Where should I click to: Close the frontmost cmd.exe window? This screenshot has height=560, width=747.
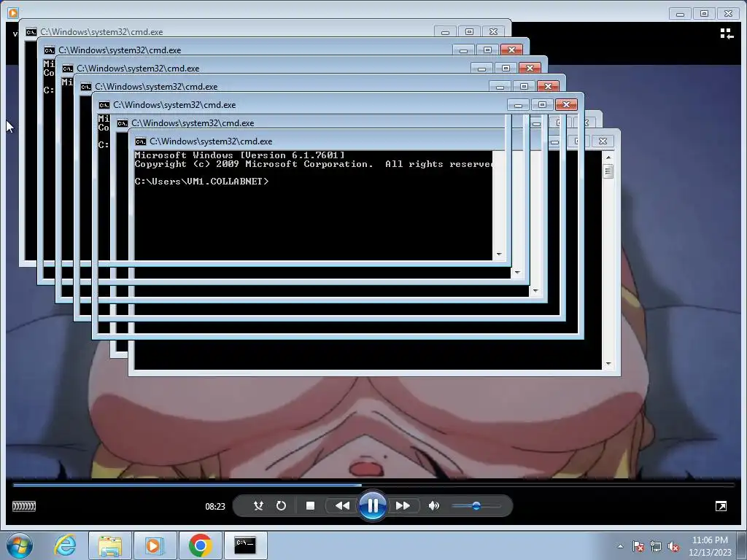(x=603, y=141)
